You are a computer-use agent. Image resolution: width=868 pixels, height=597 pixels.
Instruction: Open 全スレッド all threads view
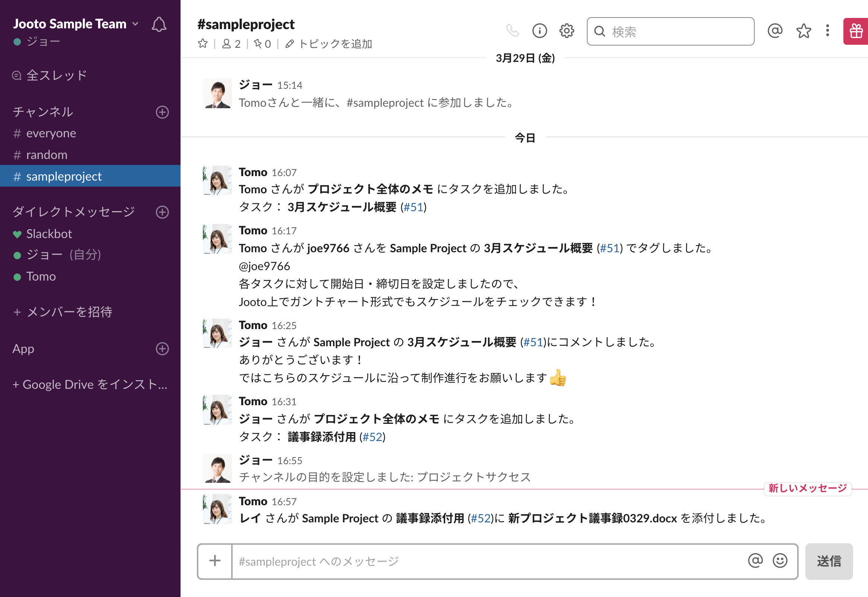tap(50, 75)
